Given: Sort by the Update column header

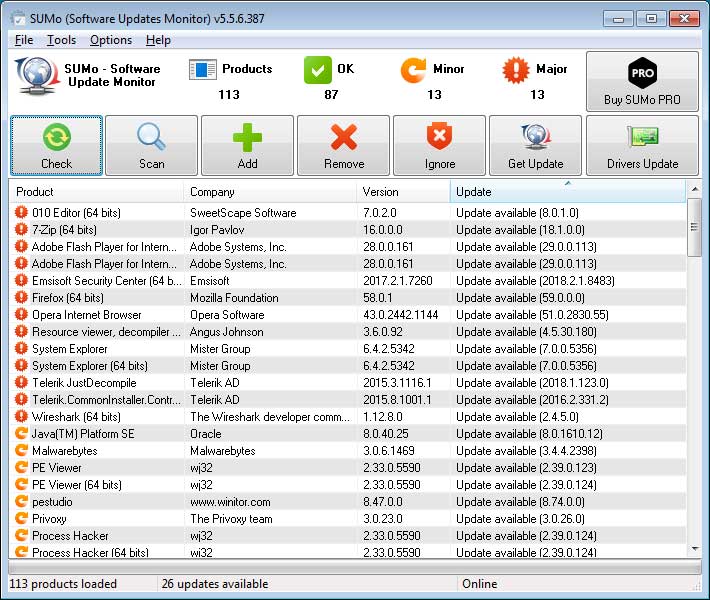Looking at the screenshot, I should pyautogui.click(x=568, y=192).
